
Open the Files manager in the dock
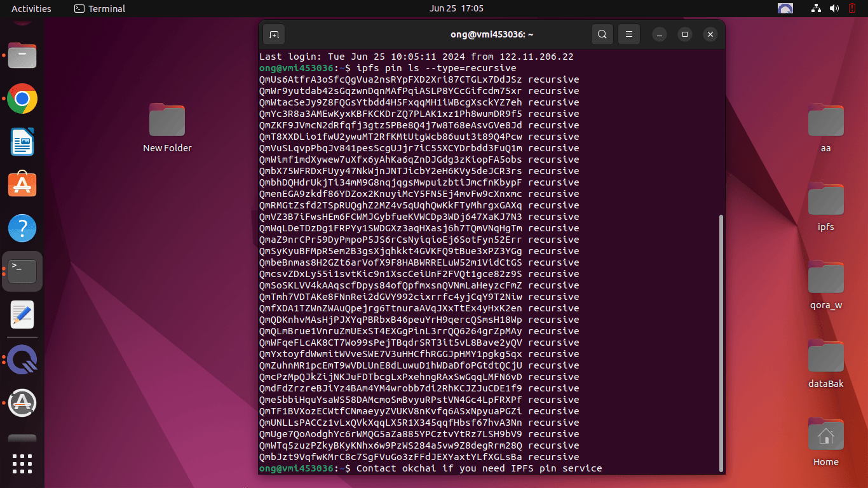(x=22, y=55)
